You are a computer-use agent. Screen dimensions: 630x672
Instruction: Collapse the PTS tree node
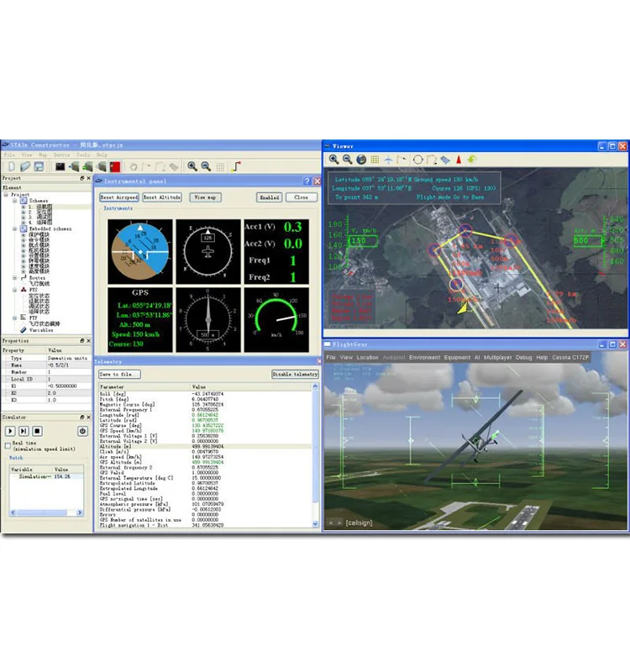coord(14,290)
